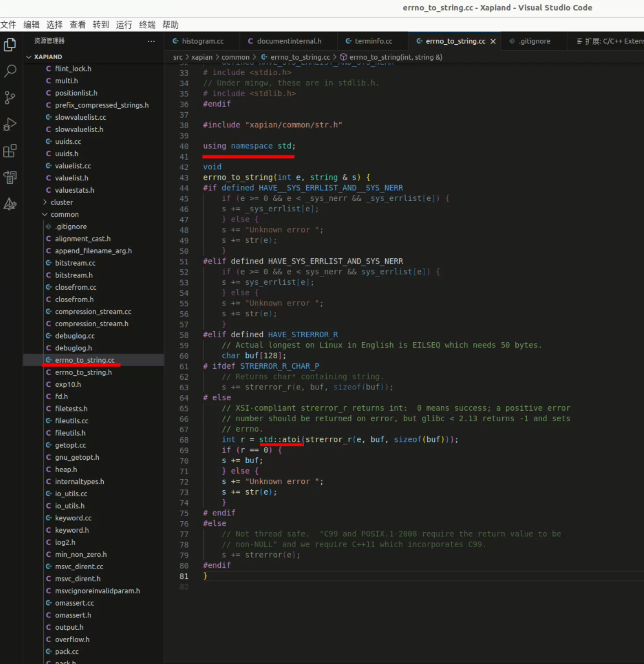Open the Remote Explorer icon in activity bar

10,177
